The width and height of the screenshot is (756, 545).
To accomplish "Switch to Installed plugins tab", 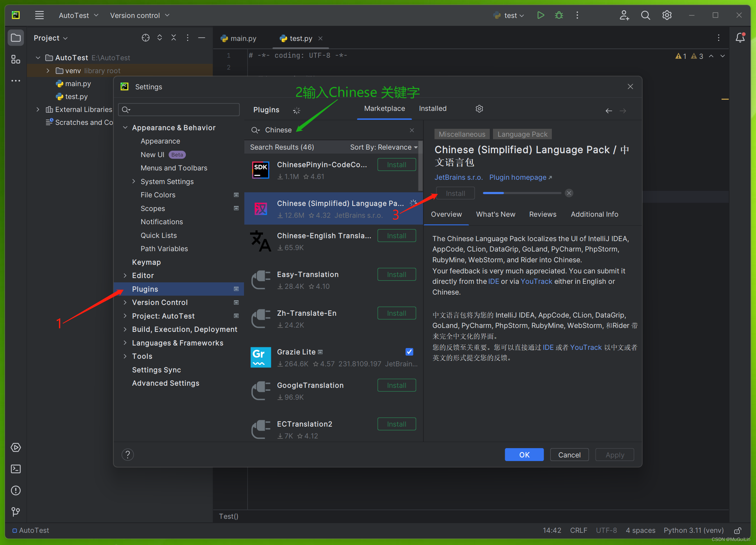I will [x=433, y=108].
